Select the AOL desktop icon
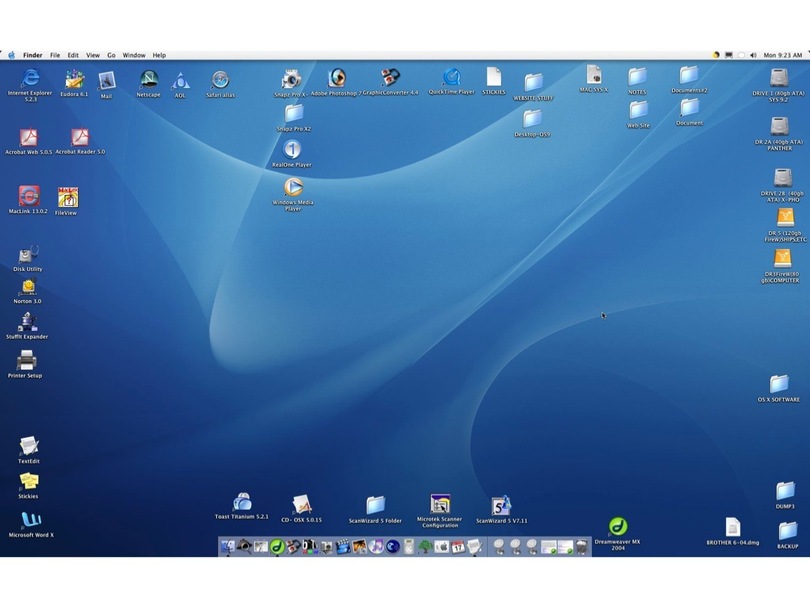 pos(180,81)
